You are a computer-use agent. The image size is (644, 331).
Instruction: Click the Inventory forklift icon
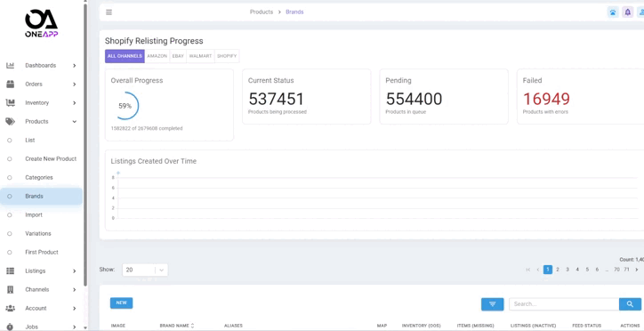[11, 102]
